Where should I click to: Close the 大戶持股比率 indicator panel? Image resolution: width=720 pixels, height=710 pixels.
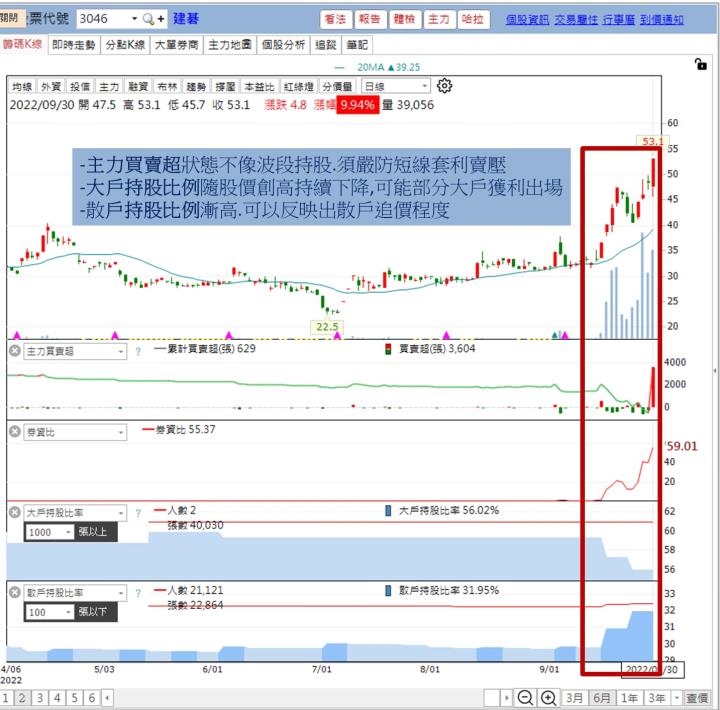tap(15, 512)
